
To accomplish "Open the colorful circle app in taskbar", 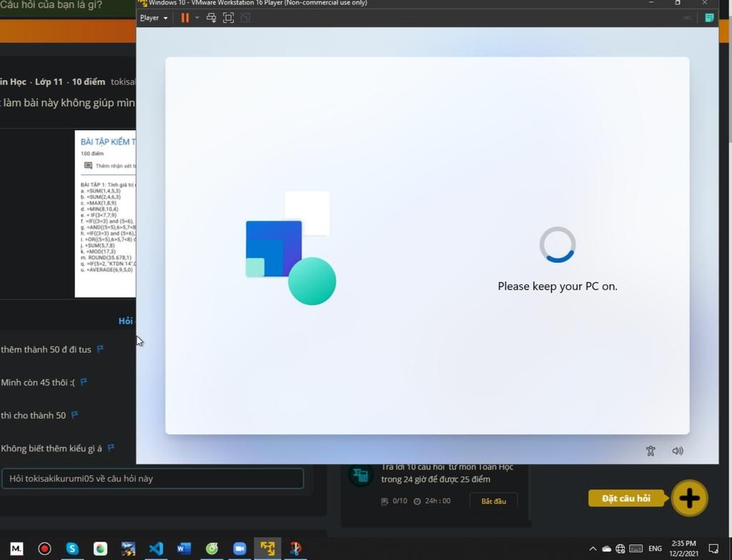I will 100,549.
